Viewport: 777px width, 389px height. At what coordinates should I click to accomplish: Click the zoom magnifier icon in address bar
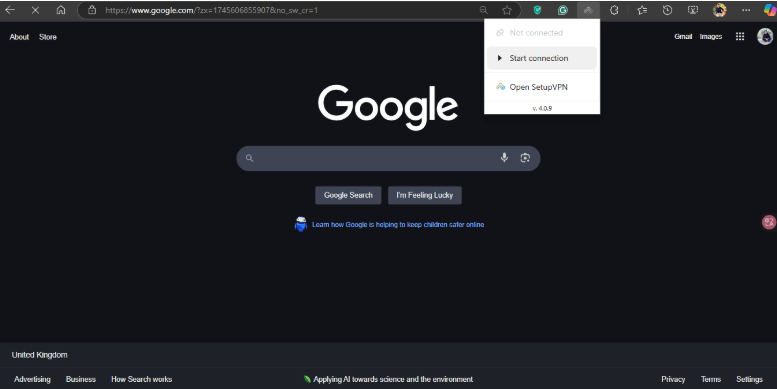pyautogui.click(x=483, y=10)
